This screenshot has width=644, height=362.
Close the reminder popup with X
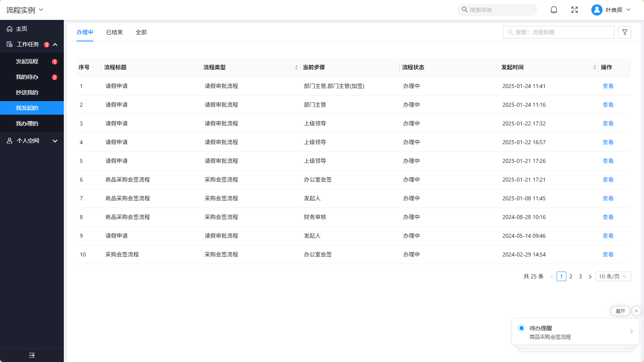pyautogui.click(x=636, y=311)
